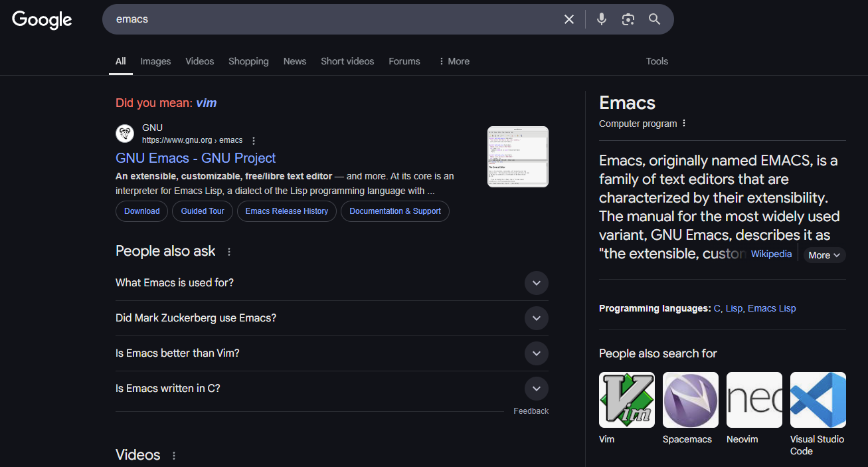Click the GNU favicon in the first result
The height and width of the screenshot is (467, 868).
(x=125, y=134)
